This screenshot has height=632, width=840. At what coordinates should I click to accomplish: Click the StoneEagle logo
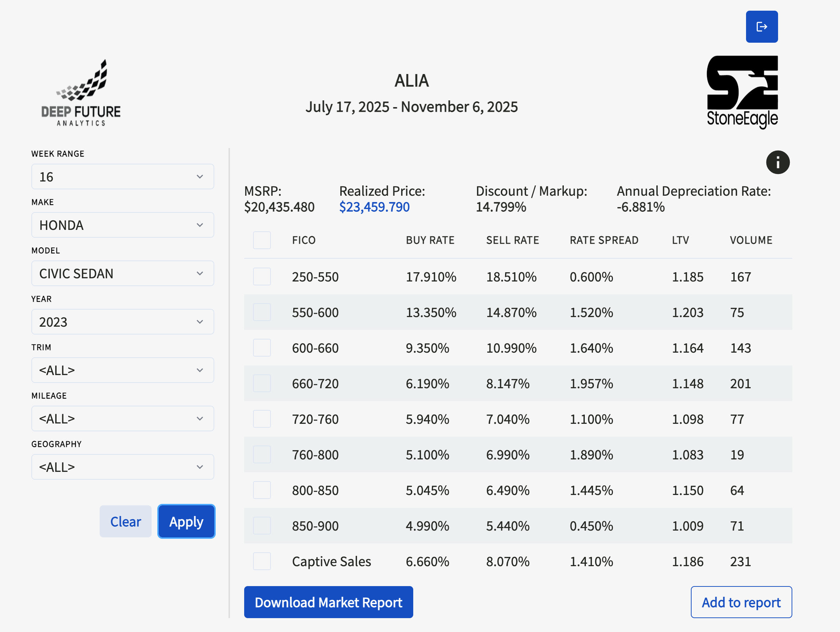click(x=742, y=92)
